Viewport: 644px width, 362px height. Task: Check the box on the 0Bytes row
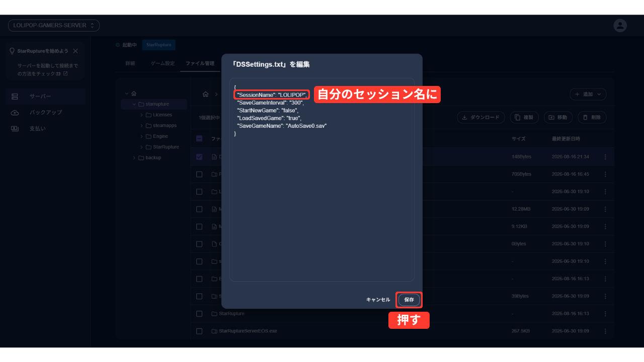pyautogui.click(x=199, y=244)
